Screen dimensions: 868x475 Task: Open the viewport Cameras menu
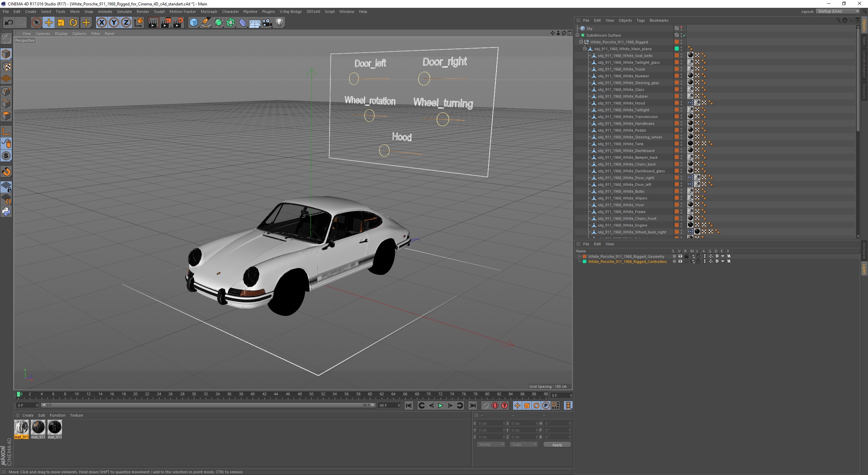[x=43, y=34]
